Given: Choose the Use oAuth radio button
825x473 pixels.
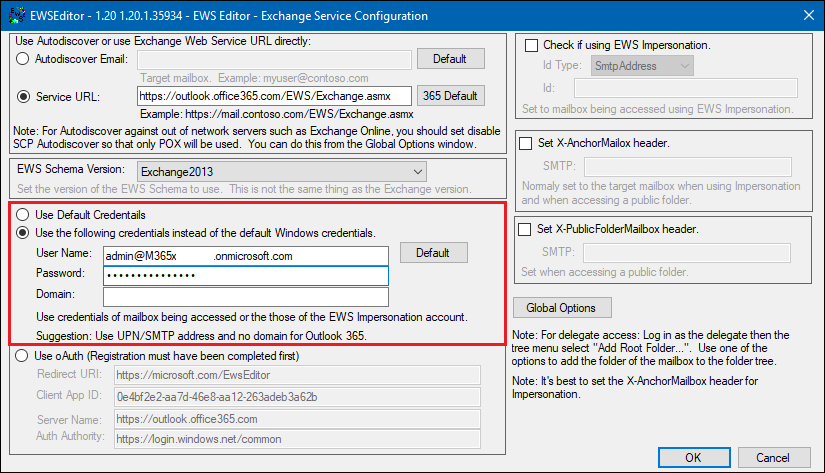Looking at the screenshot, I should tap(22, 356).
